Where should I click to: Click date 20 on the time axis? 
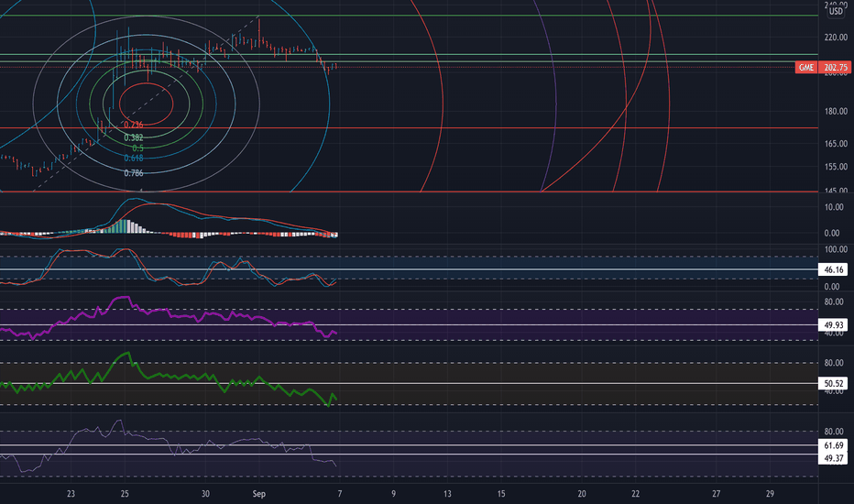pos(582,494)
